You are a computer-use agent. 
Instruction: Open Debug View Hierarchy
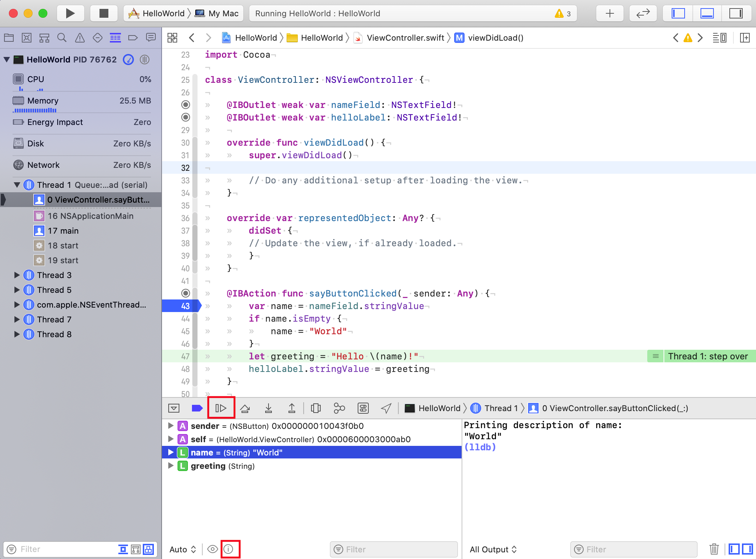click(x=316, y=409)
